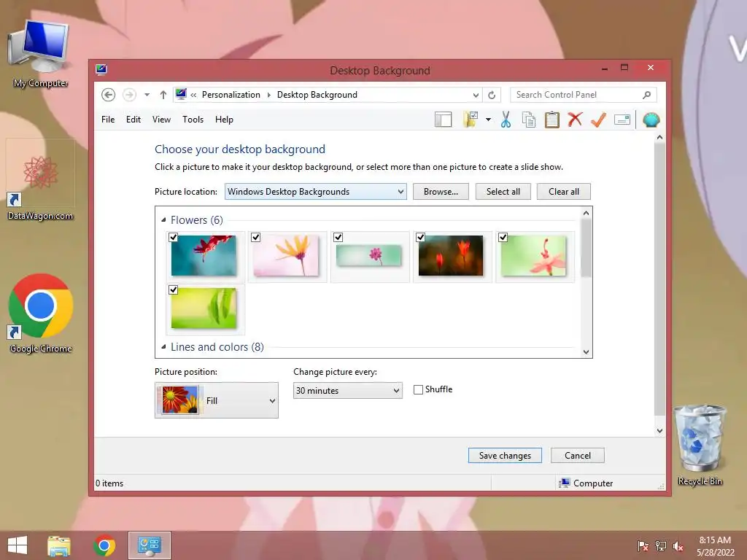The height and width of the screenshot is (560, 747).
Task: Open the Picture position Fill dropdown
Action: tap(216, 400)
